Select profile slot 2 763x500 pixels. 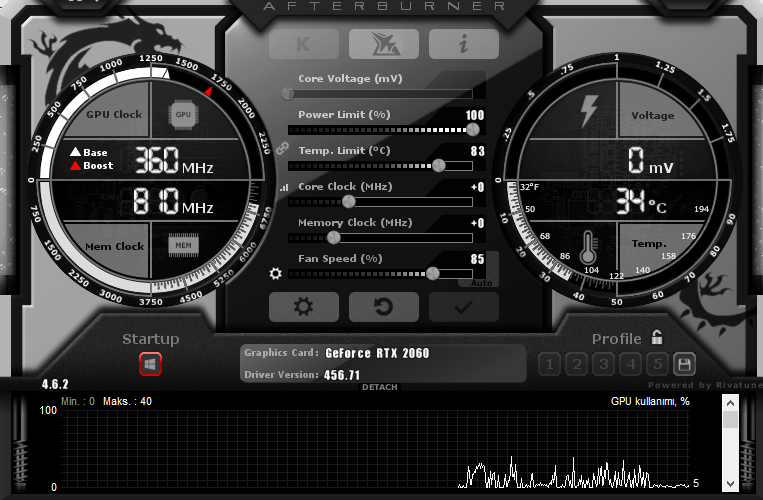(577, 364)
